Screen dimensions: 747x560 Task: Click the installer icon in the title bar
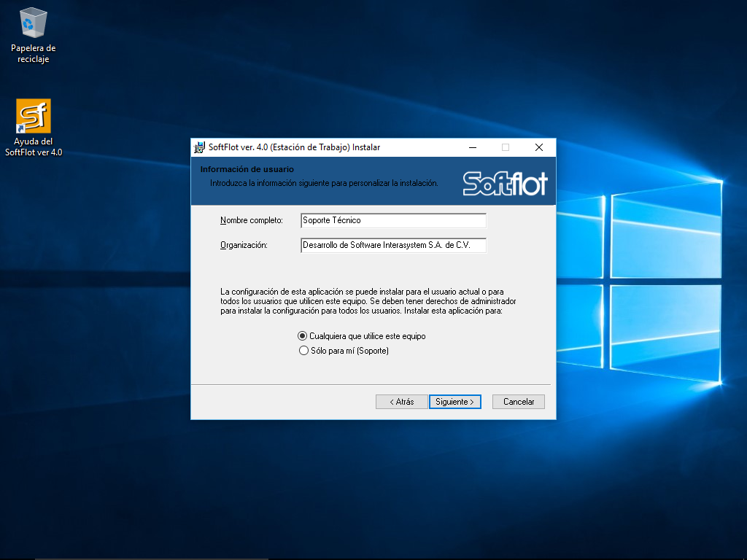coord(199,147)
